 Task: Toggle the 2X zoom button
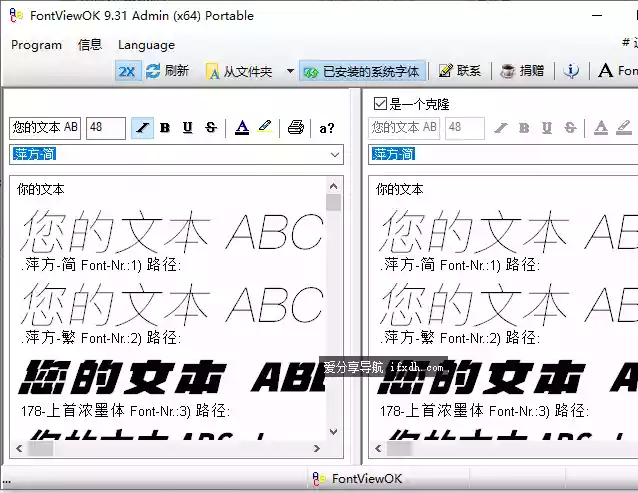(x=128, y=71)
